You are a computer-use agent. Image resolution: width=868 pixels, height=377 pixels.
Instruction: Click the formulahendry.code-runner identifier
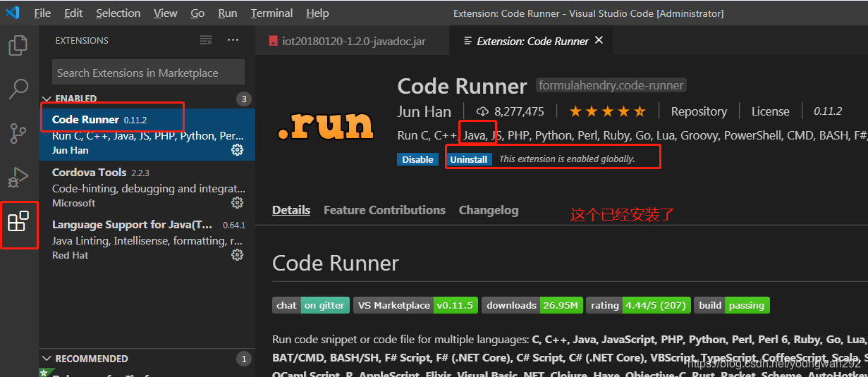point(611,85)
